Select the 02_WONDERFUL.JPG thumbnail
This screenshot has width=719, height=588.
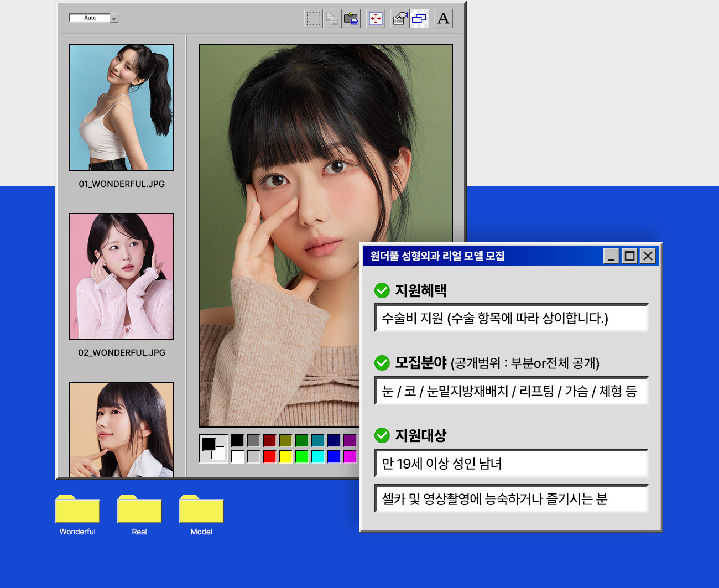122,277
